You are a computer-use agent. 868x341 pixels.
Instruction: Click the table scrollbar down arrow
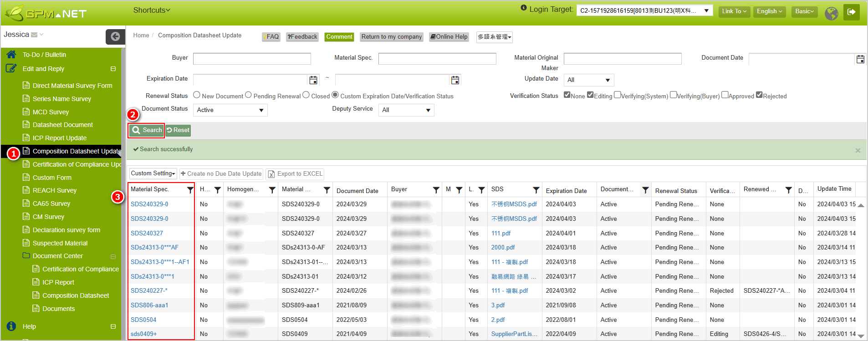(x=861, y=336)
